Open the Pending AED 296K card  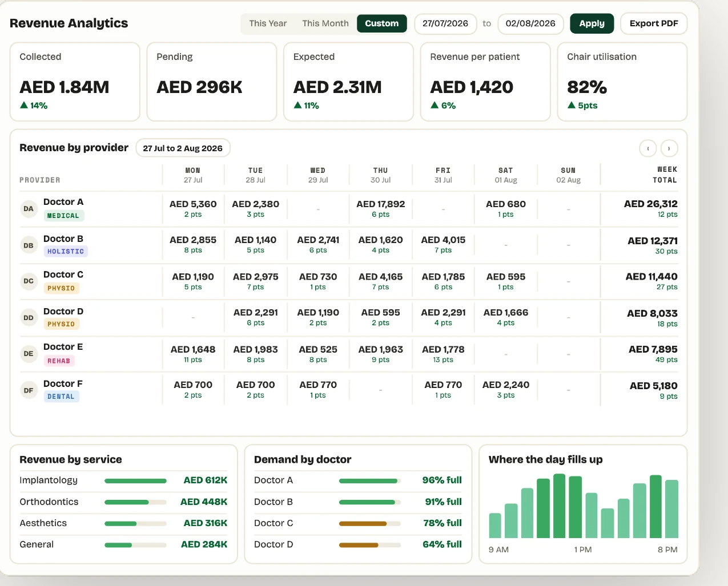[x=212, y=82]
